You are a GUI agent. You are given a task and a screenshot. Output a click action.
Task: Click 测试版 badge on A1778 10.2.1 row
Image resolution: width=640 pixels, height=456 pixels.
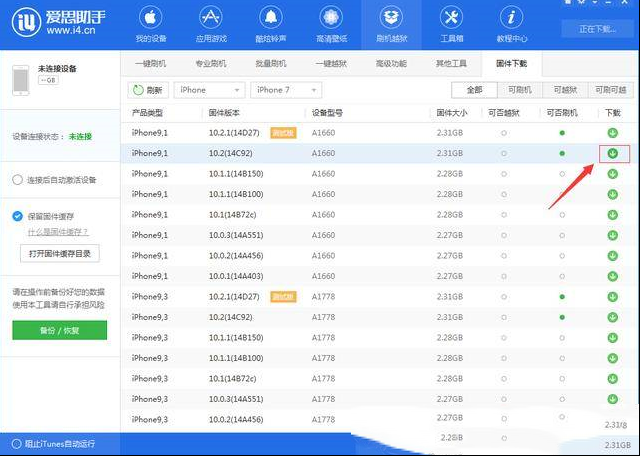click(x=283, y=297)
